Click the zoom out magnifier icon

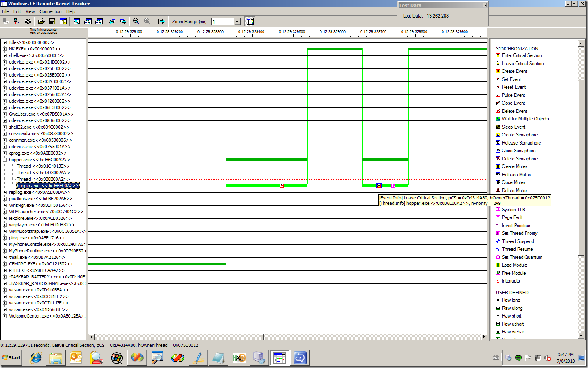click(136, 21)
